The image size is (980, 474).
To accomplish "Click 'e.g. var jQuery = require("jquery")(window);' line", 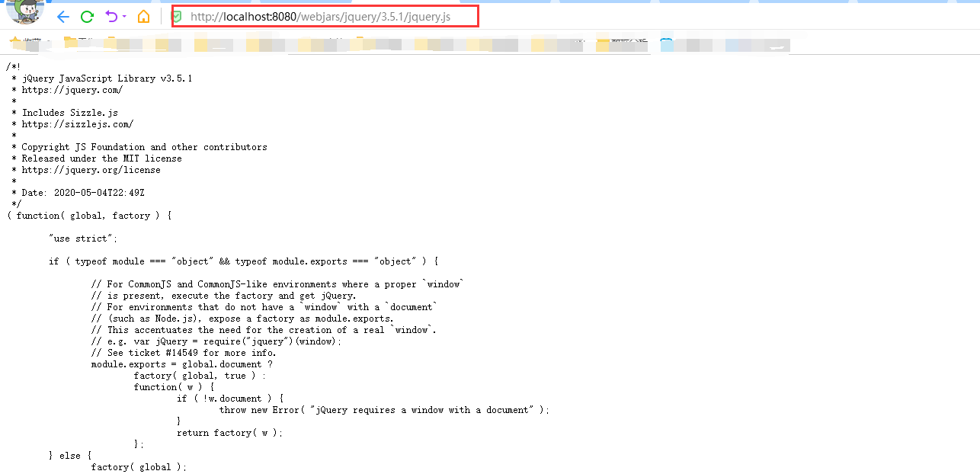I will (x=216, y=341).
